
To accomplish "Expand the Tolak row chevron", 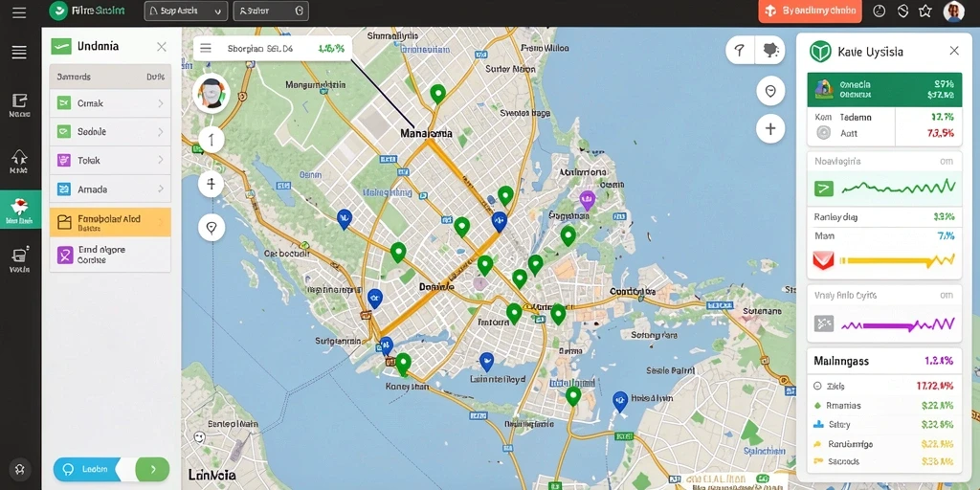I will pos(161,161).
